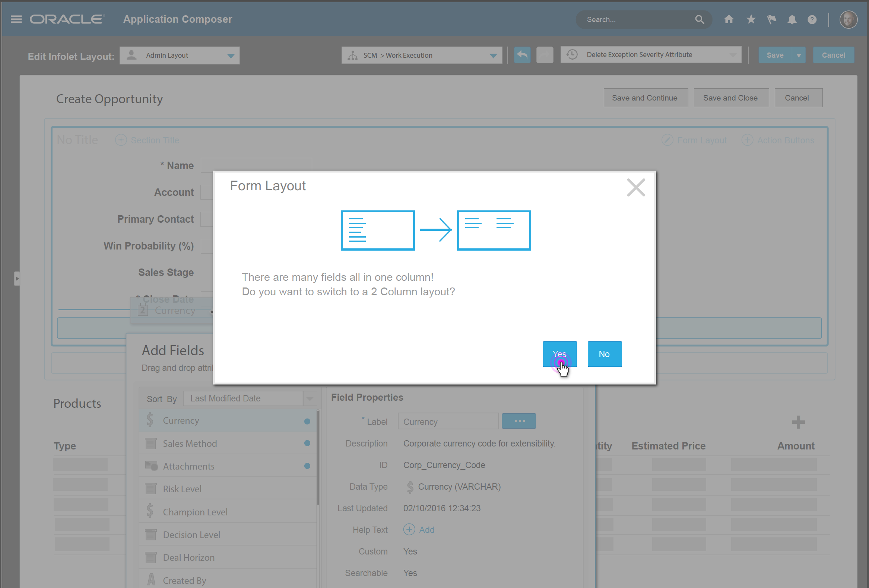
Task: Click No in Form Layout dialog
Action: 604,354
